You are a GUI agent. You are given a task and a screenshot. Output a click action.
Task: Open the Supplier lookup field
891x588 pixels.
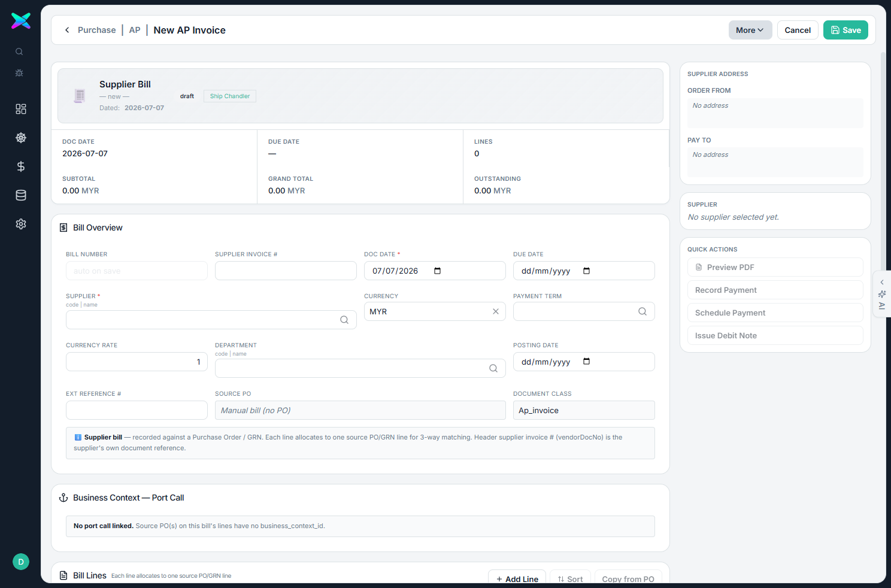(211, 320)
